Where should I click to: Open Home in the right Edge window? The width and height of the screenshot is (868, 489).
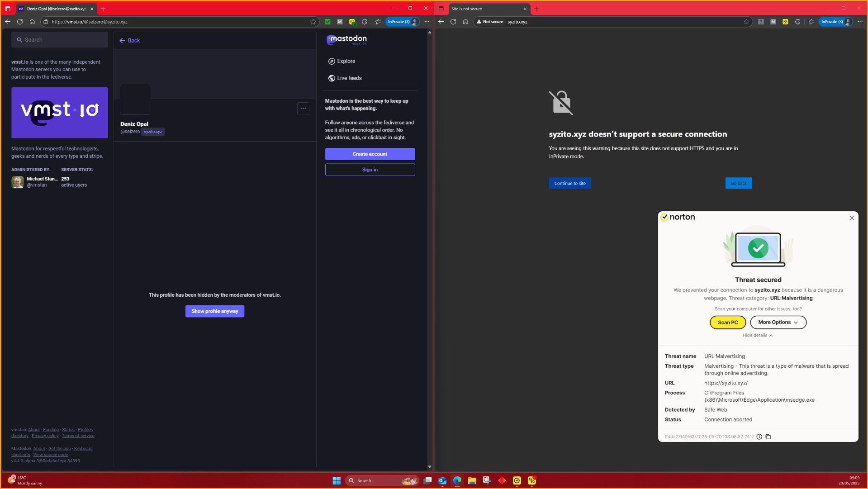click(465, 22)
